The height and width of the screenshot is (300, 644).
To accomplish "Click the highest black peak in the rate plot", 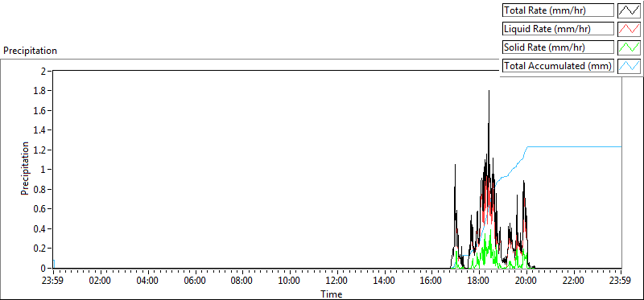I will [x=489, y=91].
